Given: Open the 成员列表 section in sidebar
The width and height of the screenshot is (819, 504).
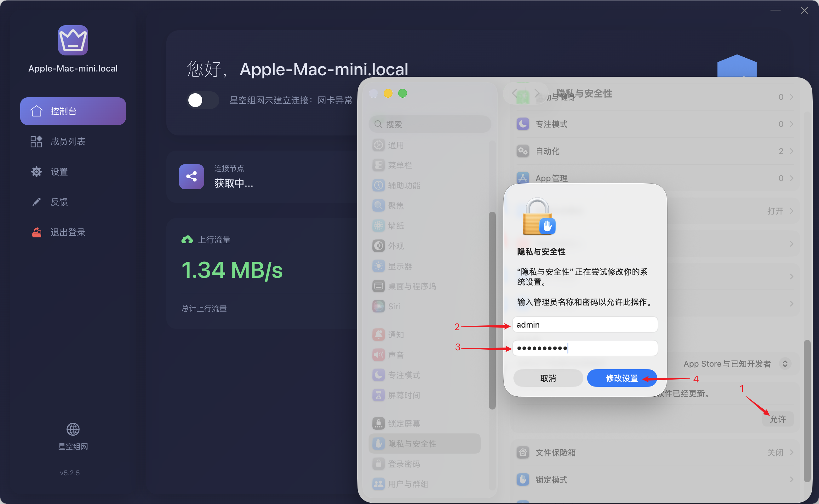Looking at the screenshot, I should tap(68, 141).
